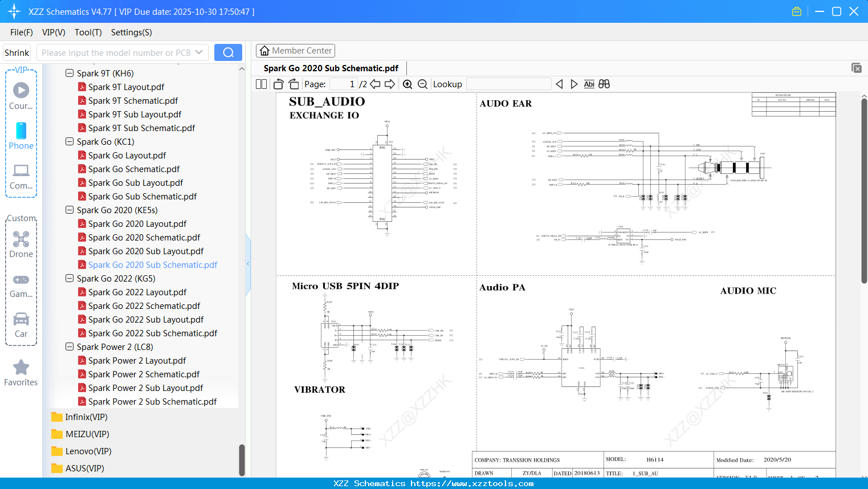The height and width of the screenshot is (489, 868).
Task: Collapse the Spark Go 2020 (KE5s) node
Action: click(69, 210)
